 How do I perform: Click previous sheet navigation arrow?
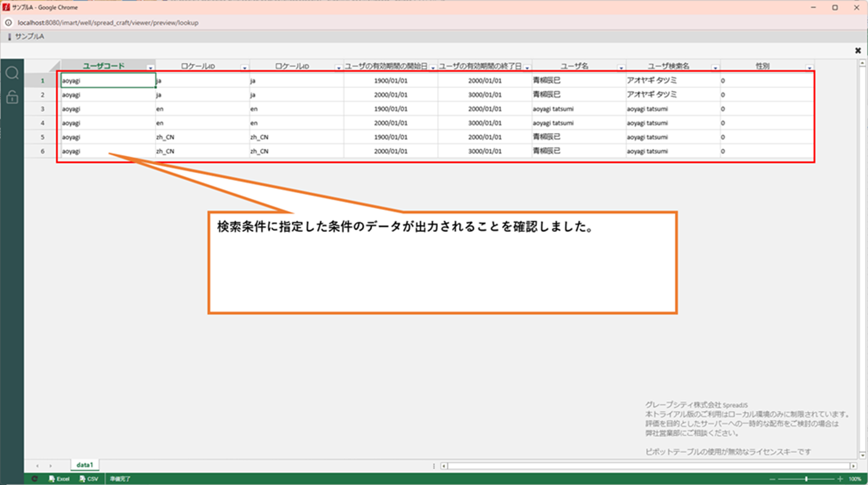click(x=37, y=466)
